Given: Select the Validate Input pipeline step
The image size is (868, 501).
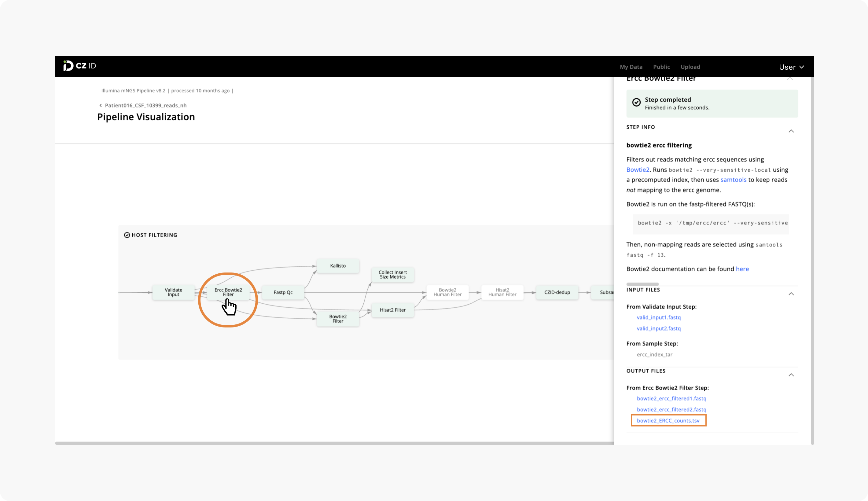Looking at the screenshot, I should tap(174, 292).
